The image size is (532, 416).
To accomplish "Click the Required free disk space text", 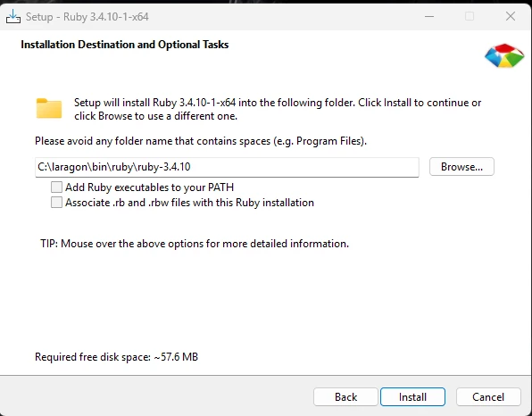I will 116,357.
